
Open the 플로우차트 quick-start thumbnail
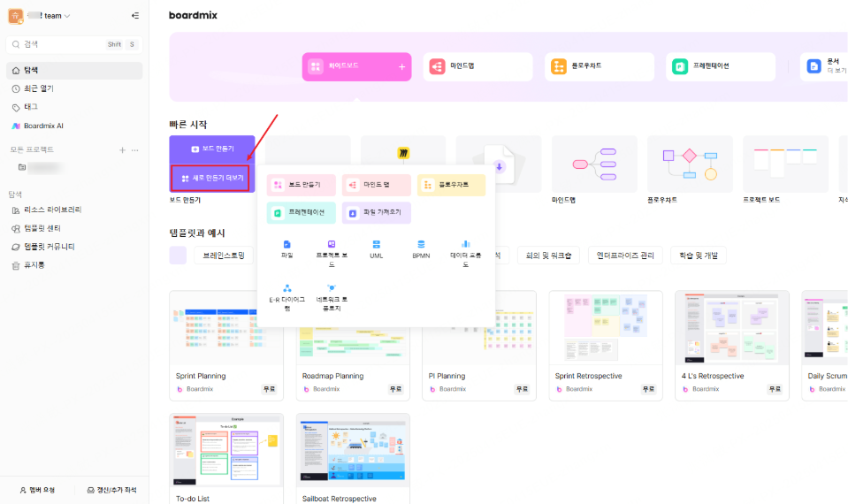click(690, 164)
